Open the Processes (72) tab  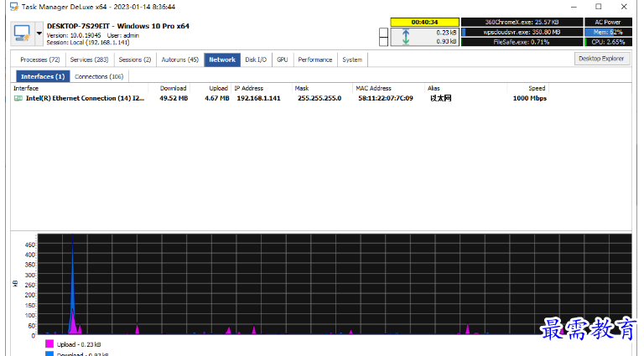(x=40, y=59)
